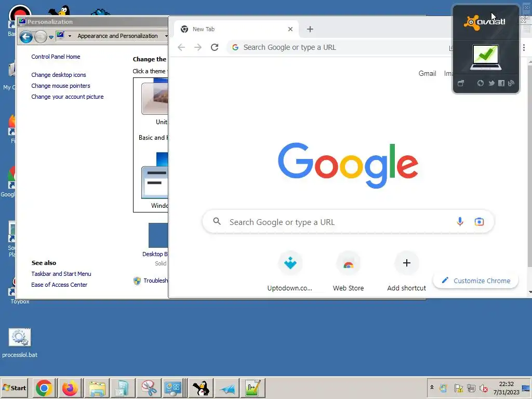
Task: Click Action Center flag tray icon
Action: coord(458,388)
